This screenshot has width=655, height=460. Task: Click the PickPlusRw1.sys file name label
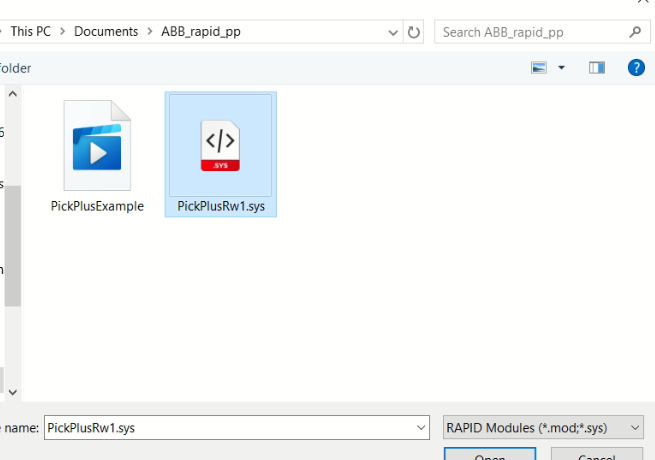221,206
